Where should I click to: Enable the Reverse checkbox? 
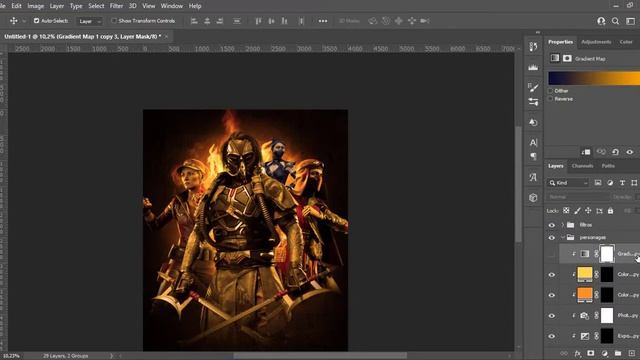550,99
